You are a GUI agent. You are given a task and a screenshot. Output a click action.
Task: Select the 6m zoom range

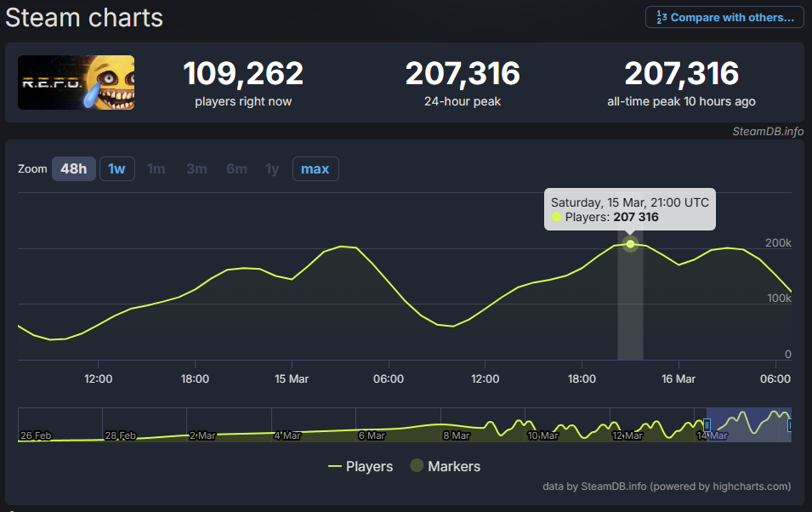point(236,169)
